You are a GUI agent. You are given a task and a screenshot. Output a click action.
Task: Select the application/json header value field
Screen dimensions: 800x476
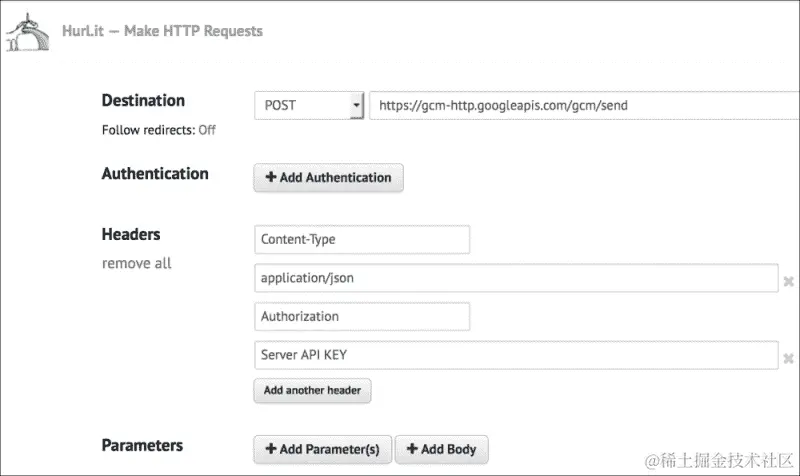[x=515, y=279]
